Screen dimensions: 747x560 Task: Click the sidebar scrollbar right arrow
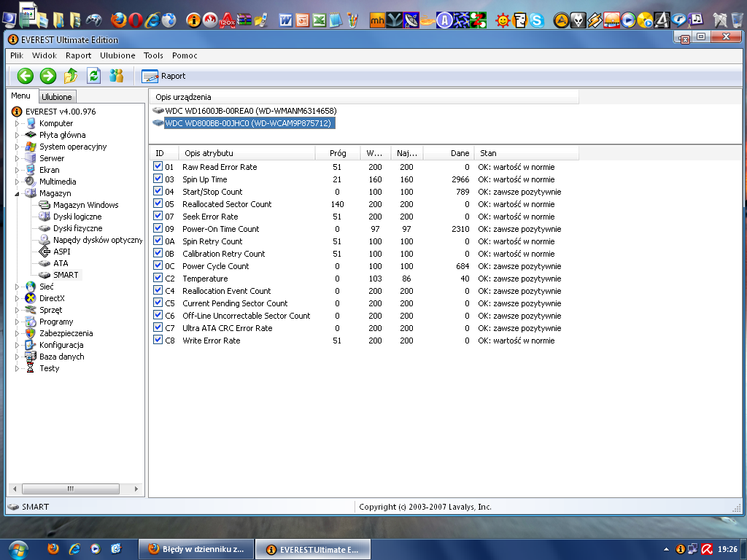(136, 489)
